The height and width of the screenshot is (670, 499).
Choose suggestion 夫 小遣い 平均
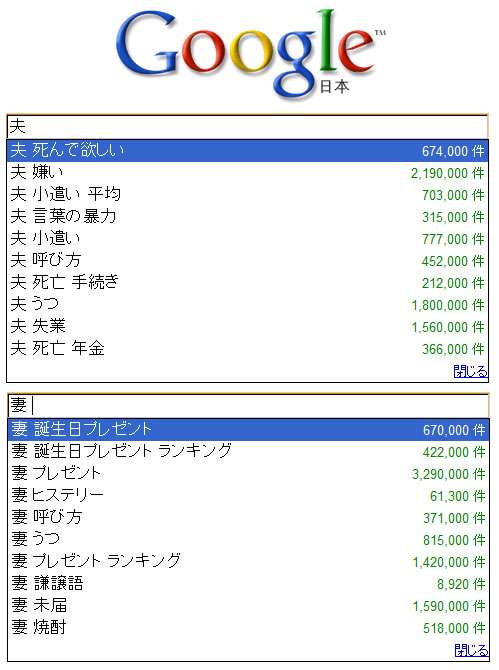(247, 195)
